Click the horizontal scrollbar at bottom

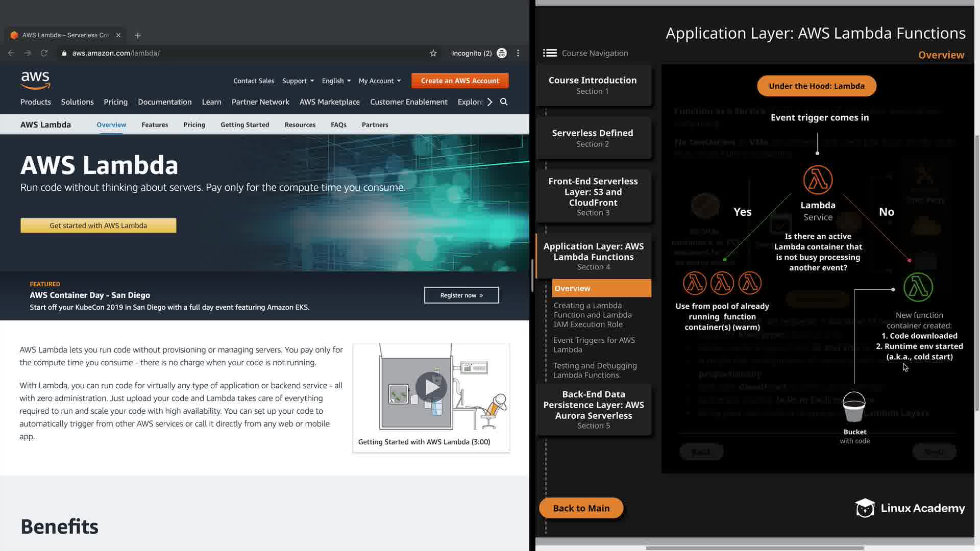754,548
